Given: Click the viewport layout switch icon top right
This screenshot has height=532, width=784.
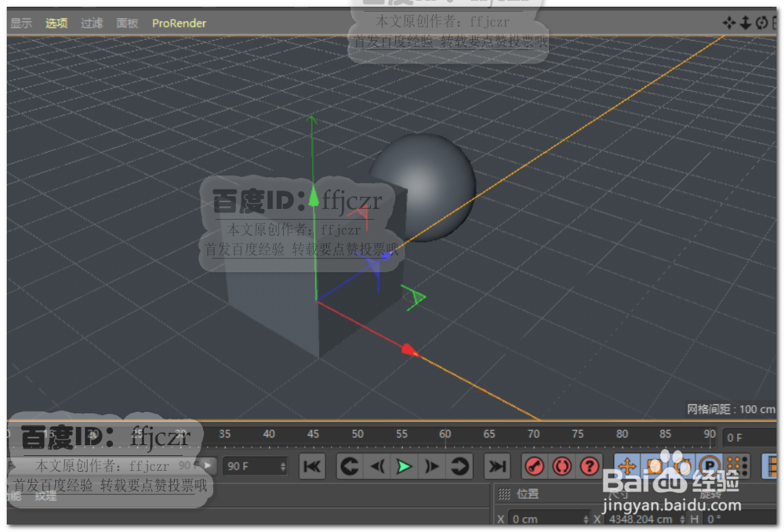Looking at the screenshot, I should pyautogui.click(x=775, y=23).
